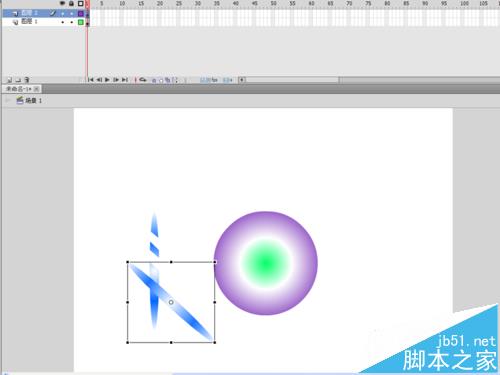Click top-middle transform handle of selection

(171, 262)
